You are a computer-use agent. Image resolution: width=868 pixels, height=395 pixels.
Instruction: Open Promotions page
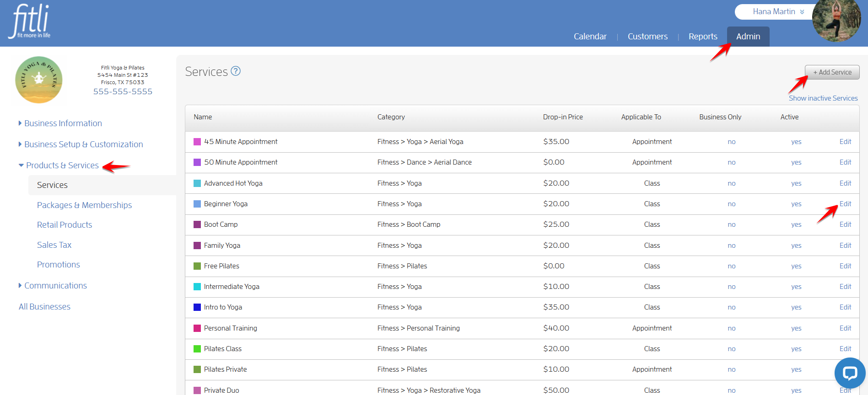click(58, 264)
